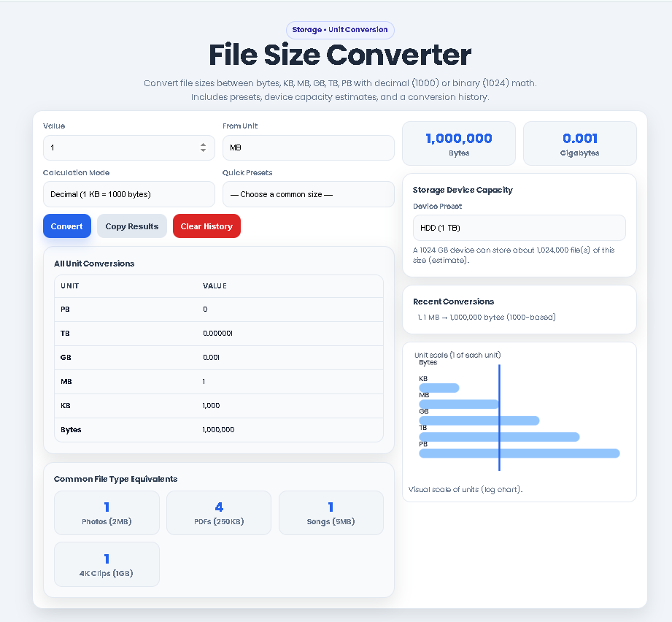Expand the Quick Presets size chooser
The height and width of the screenshot is (622, 672).
[308, 194]
